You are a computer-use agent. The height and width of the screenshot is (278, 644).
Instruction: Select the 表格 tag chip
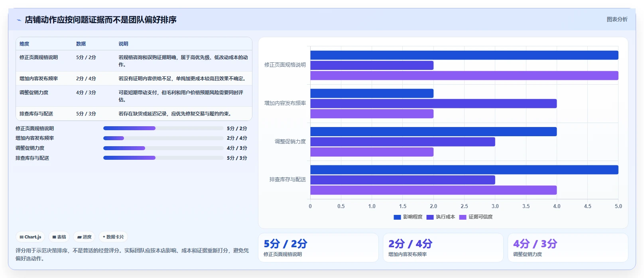coord(59,237)
